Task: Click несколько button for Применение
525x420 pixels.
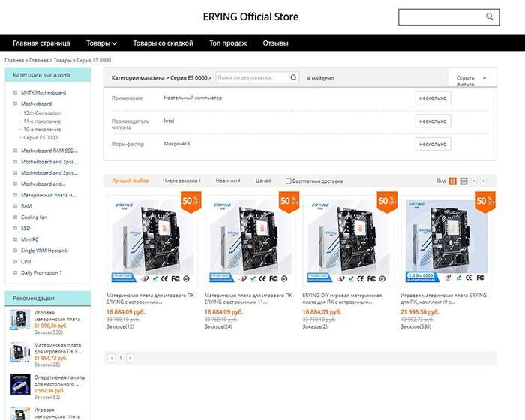Action: coord(433,97)
